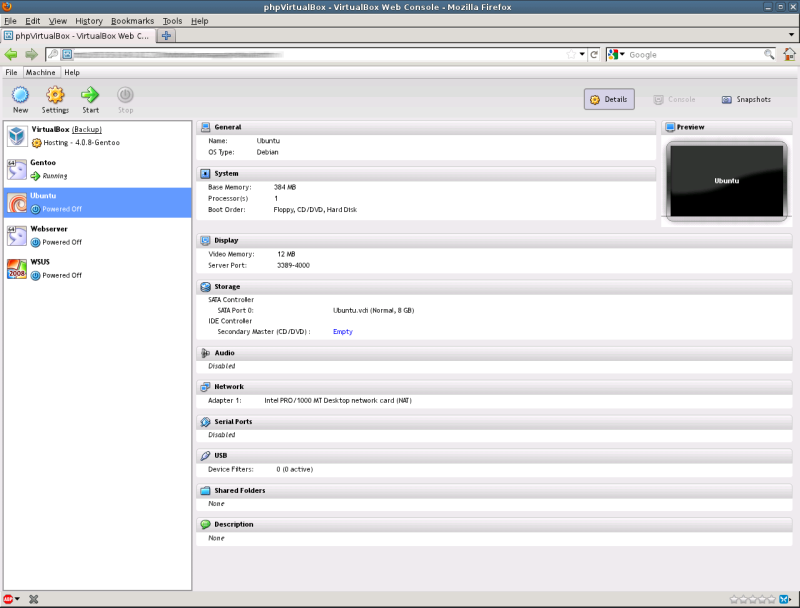Viewport: 800px width, 608px height.
Task: Click the Description speech bubble icon
Action: point(205,524)
